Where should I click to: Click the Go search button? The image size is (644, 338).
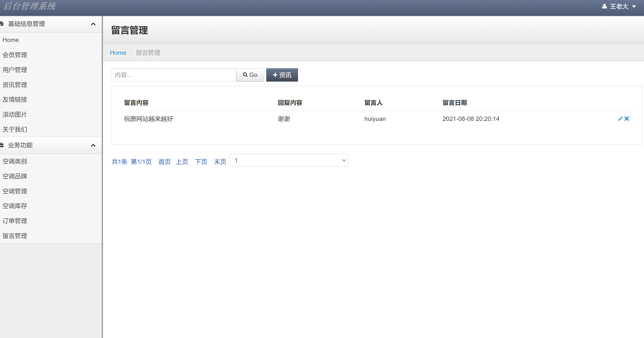250,75
